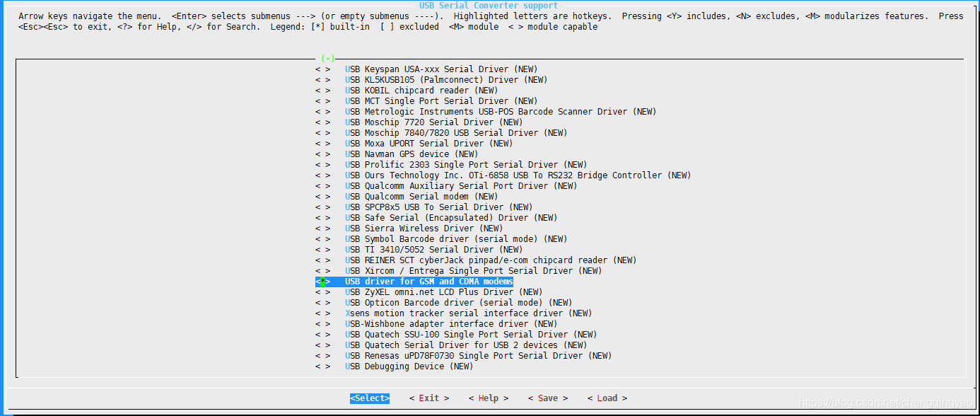Select Xsens motion tracker serial interface driver
Image resolution: width=980 pixels, height=416 pixels.
tap(469, 313)
